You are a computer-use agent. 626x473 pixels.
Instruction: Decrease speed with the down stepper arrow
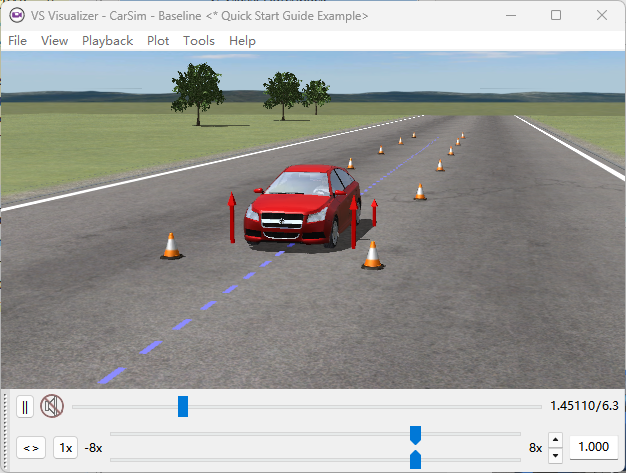(x=556, y=455)
